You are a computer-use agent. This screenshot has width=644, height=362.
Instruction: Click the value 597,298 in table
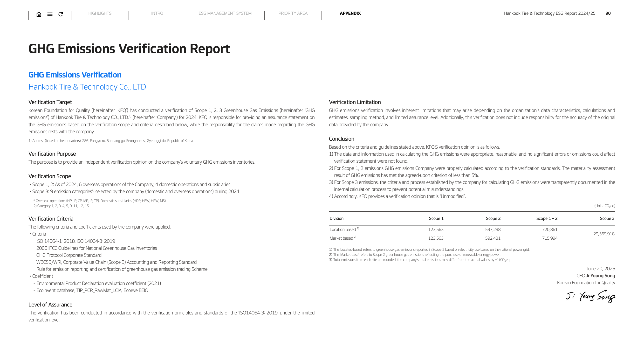click(493, 230)
